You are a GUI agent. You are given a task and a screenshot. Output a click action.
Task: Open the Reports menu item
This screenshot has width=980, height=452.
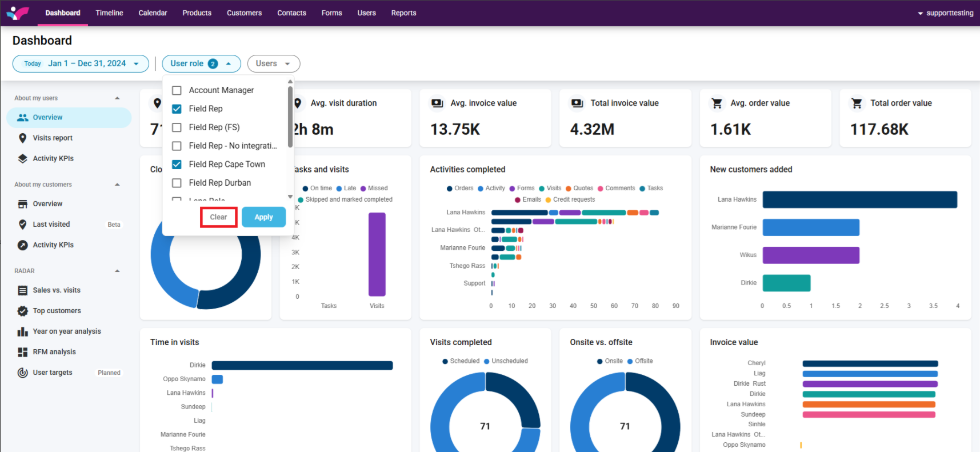point(403,13)
